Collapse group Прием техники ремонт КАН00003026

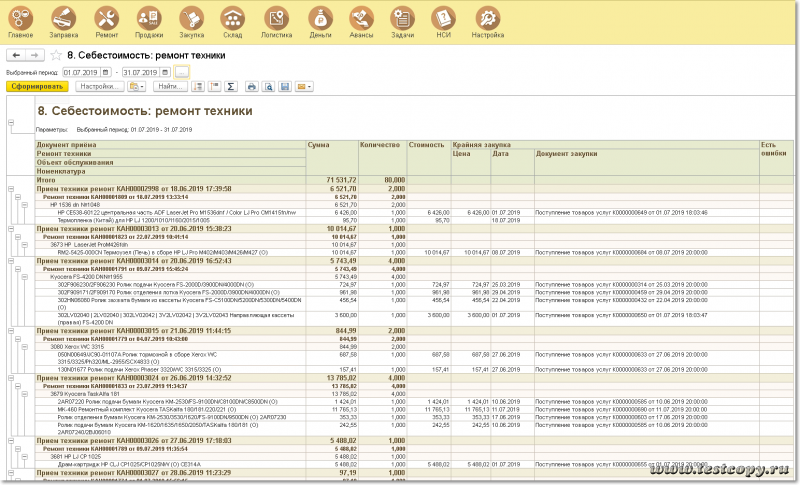[11, 441]
